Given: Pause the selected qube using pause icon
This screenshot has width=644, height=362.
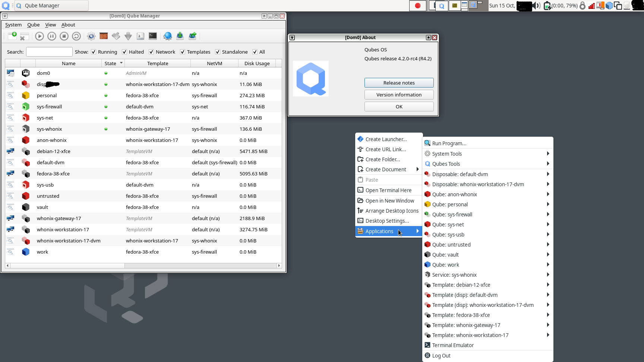Looking at the screenshot, I should tap(52, 36).
